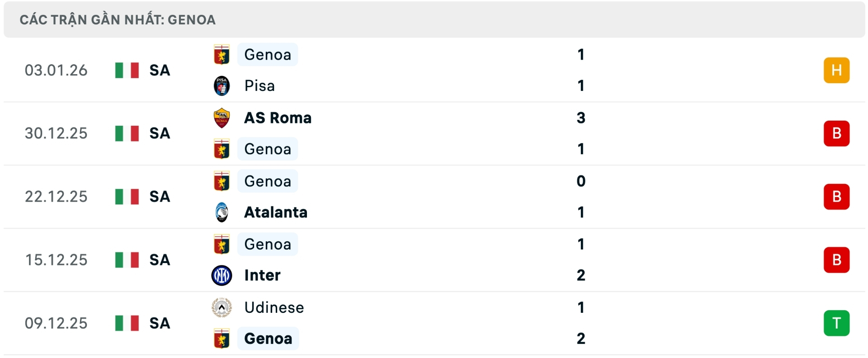Viewport: 868px width, 358px height.
Task: Click the AS Roma club crest
Action: tap(222, 118)
